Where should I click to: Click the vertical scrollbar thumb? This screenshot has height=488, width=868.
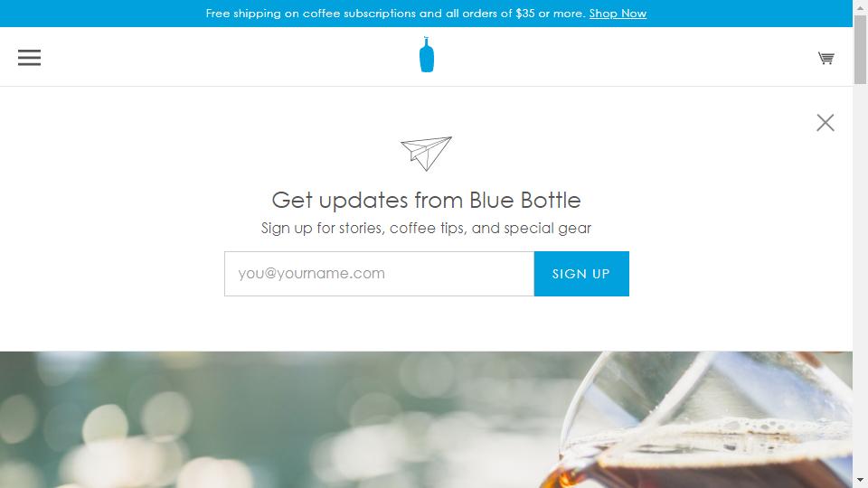point(860,50)
